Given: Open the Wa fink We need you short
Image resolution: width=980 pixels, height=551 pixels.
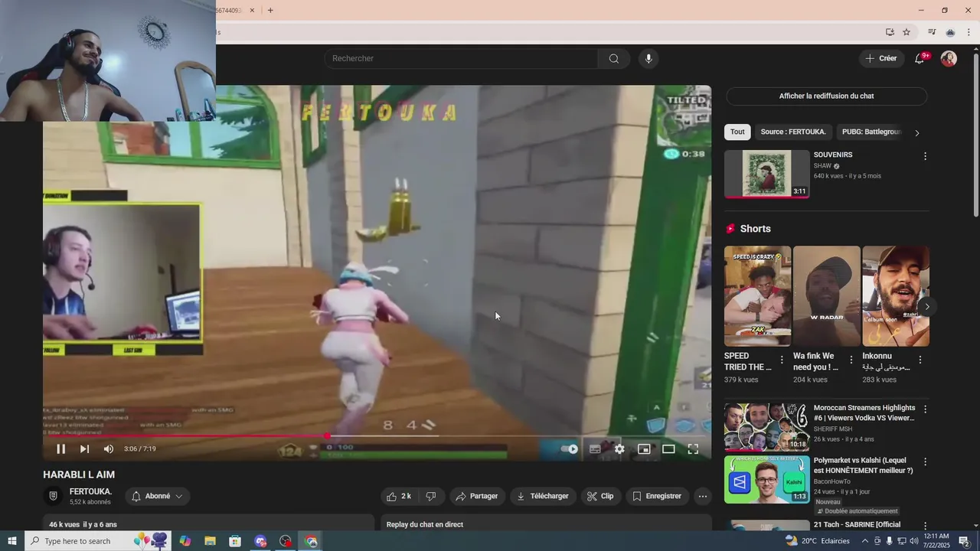Looking at the screenshot, I should click(826, 296).
